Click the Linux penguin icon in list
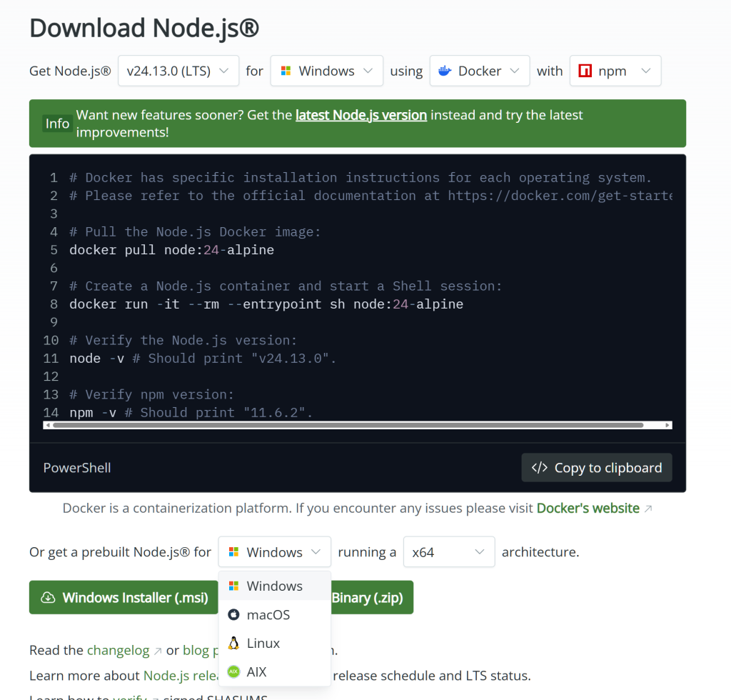This screenshot has height=700, width=731. pos(233,644)
